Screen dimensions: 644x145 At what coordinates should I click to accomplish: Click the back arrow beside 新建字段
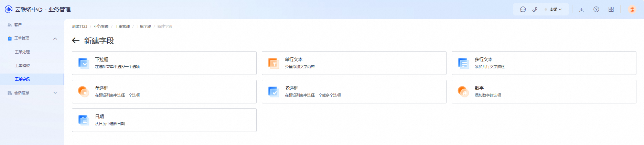click(76, 41)
